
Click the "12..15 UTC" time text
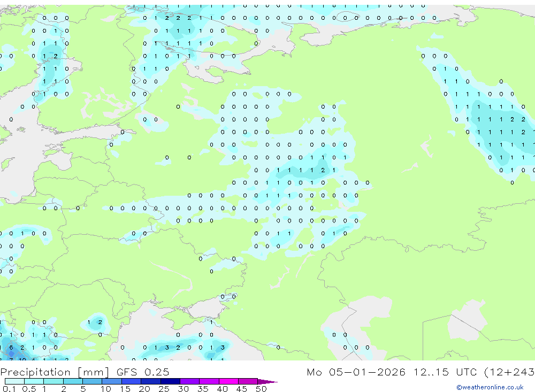tap(445, 372)
